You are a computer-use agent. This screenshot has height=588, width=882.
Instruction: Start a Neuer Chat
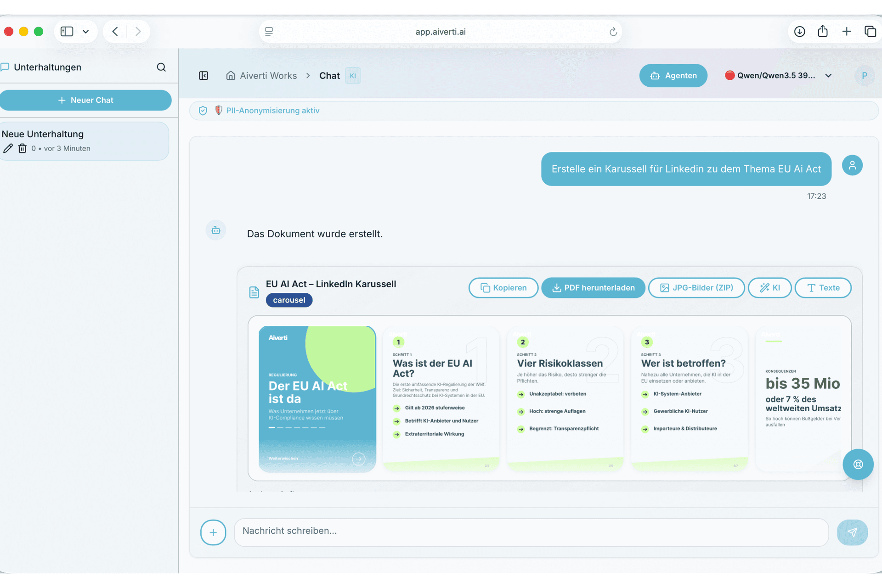(x=85, y=100)
